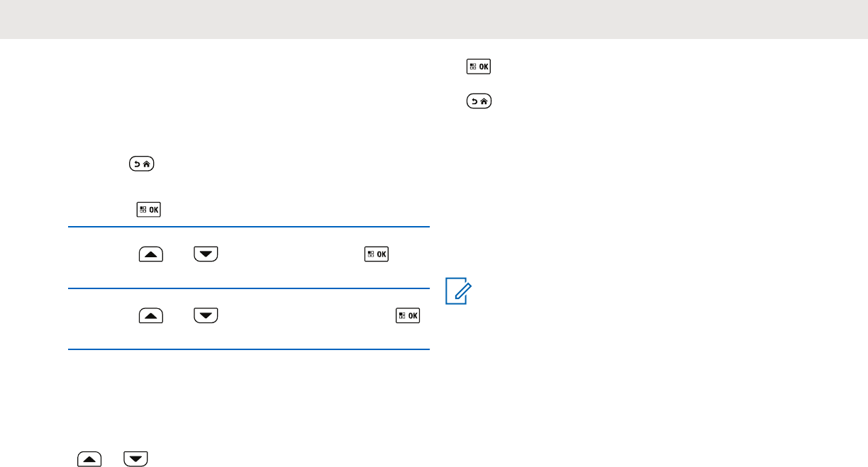Image resolution: width=868 pixels, height=467 pixels.
Task: Select the Menu/OK icon between the upper two dividers
Action: (x=377, y=254)
